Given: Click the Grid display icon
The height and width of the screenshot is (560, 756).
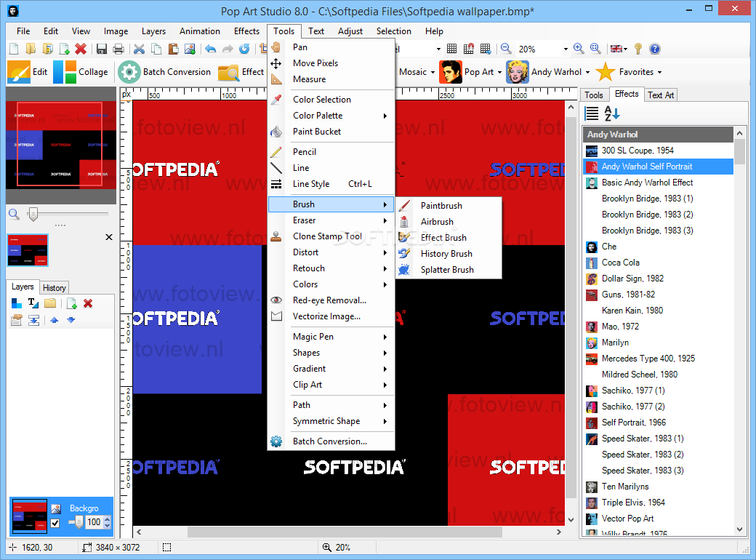Looking at the screenshot, I should (x=451, y=49).
